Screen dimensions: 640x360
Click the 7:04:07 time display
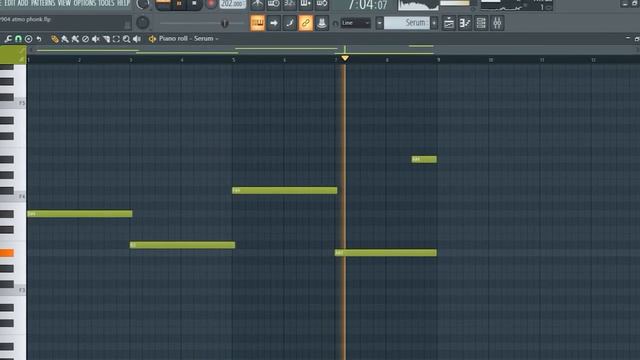[367, 5]
